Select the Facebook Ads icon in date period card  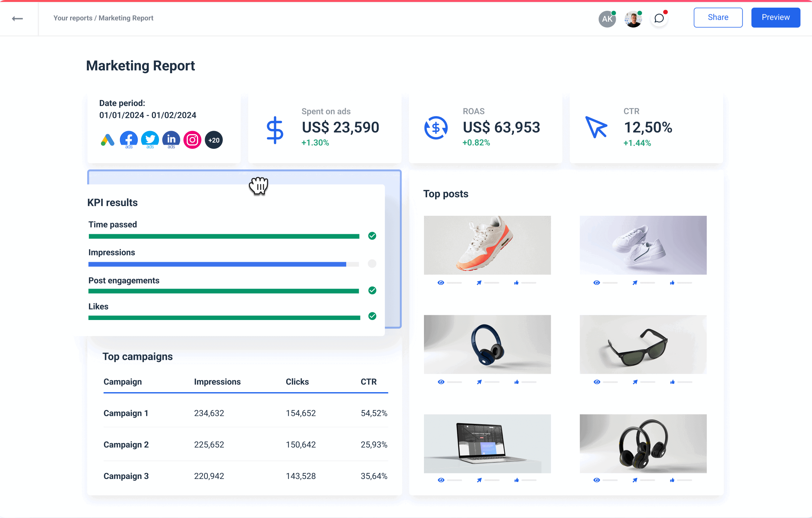click(129, 140)
